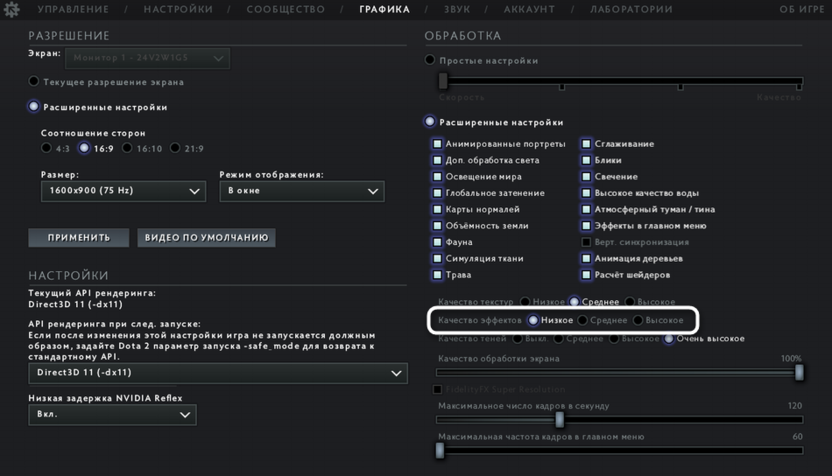Open the NVIDIA Reflex dropdown

112,414
